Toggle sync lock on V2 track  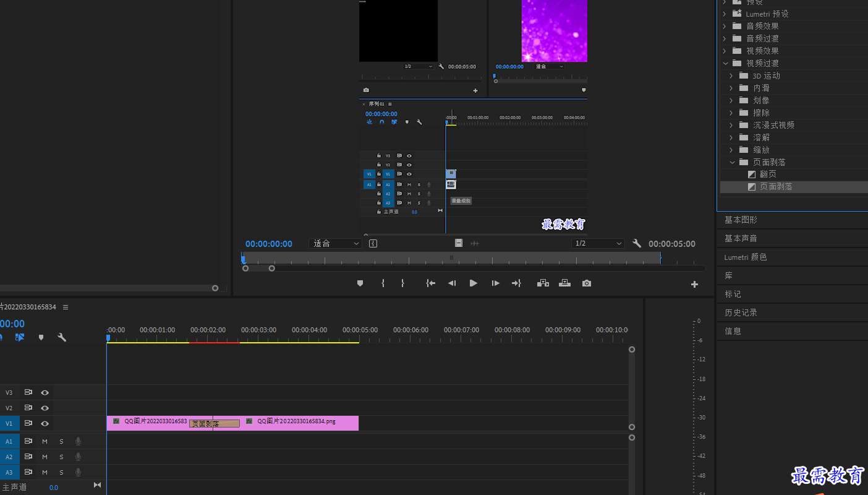(x=28, y=408)
